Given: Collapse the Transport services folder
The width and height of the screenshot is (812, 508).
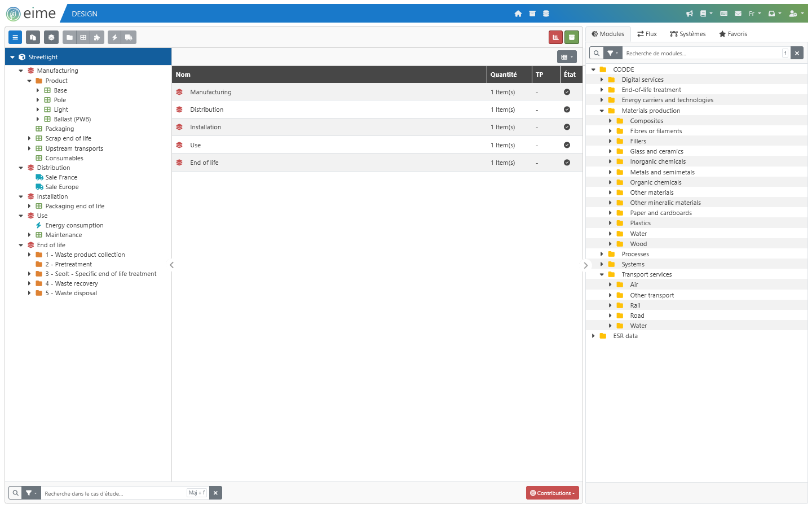Looking at the screenshot, I should pos(602,274).
